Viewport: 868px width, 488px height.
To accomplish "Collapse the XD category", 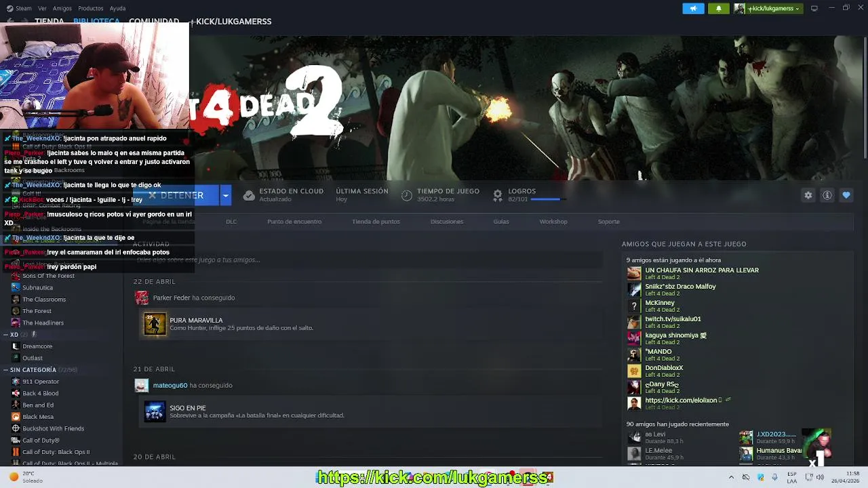I will pyautogui.click(x=5, y=335).
